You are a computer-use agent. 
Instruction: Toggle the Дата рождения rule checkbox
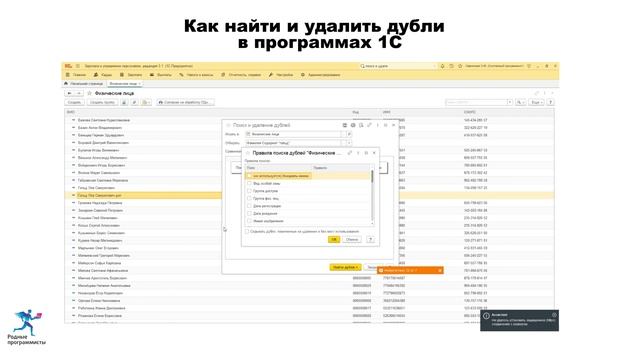coord(249,214)
